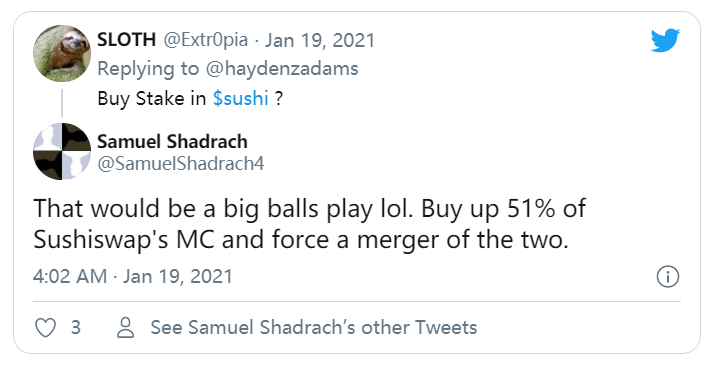Open SLOTH display name profile
Screen dimensions: 717x371
coord(127,40)
